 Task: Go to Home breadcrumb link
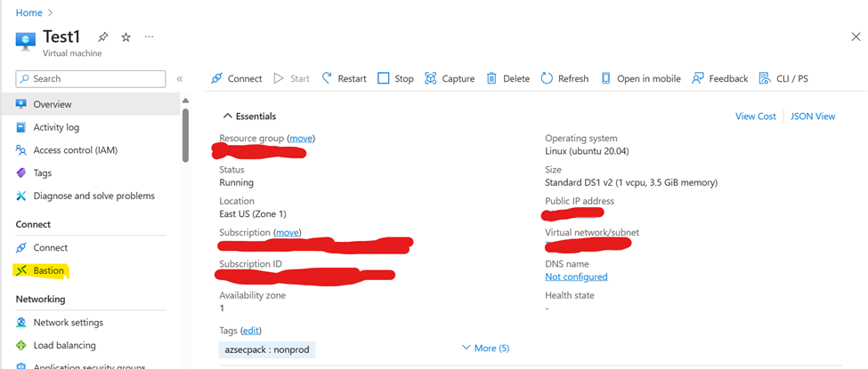pos(28,12)
